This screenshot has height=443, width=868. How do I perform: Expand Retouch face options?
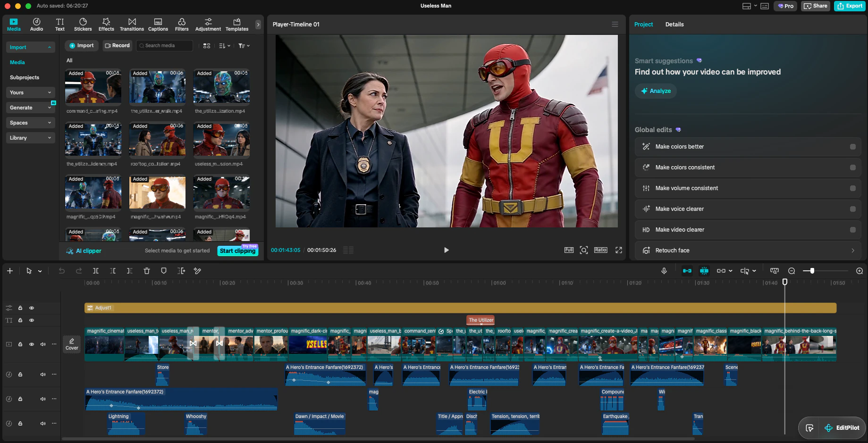(853, 251)
